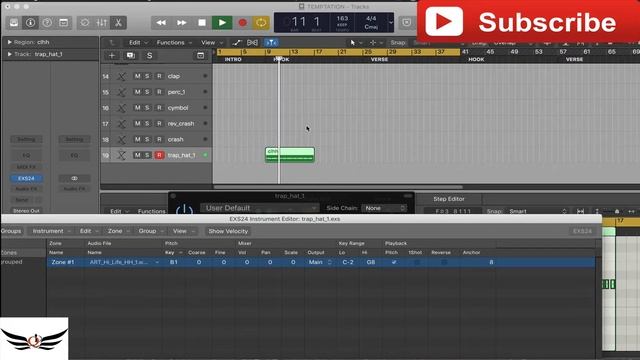Image resolution: width=640 pixels, height=360 pixels.
Task: Start playback with green Play button
Action: coord(222,23)
